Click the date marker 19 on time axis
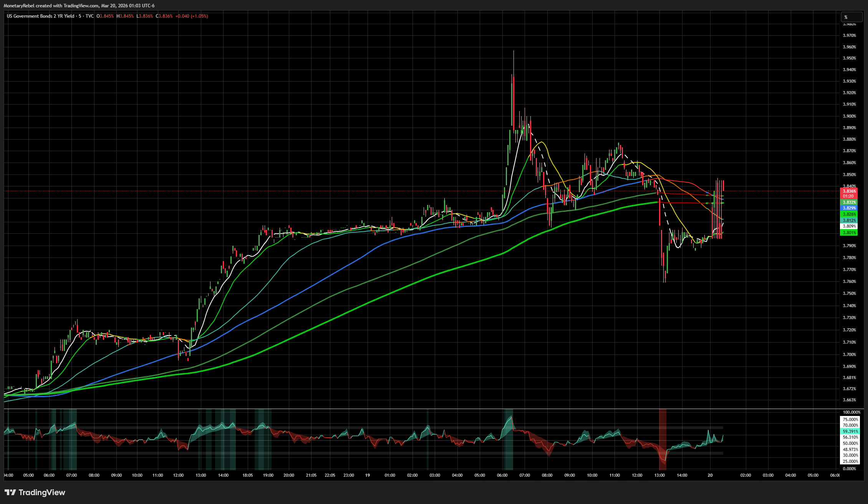This screenshot has width=868, height=504. tap(368, 475)
